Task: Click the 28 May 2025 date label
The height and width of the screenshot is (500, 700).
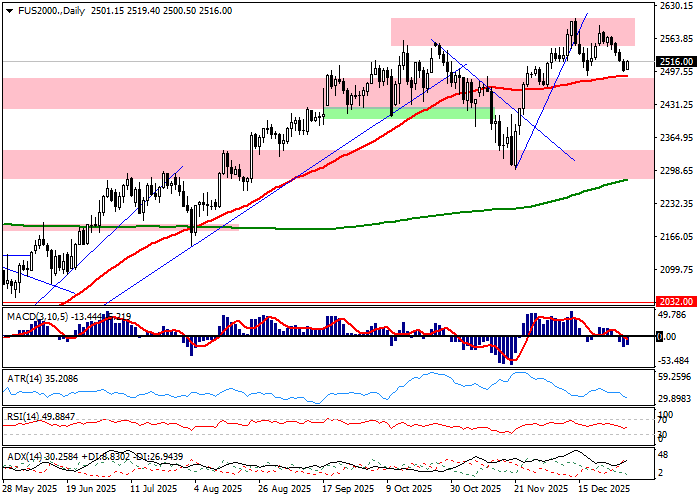Action: click(x=29, y=491)
